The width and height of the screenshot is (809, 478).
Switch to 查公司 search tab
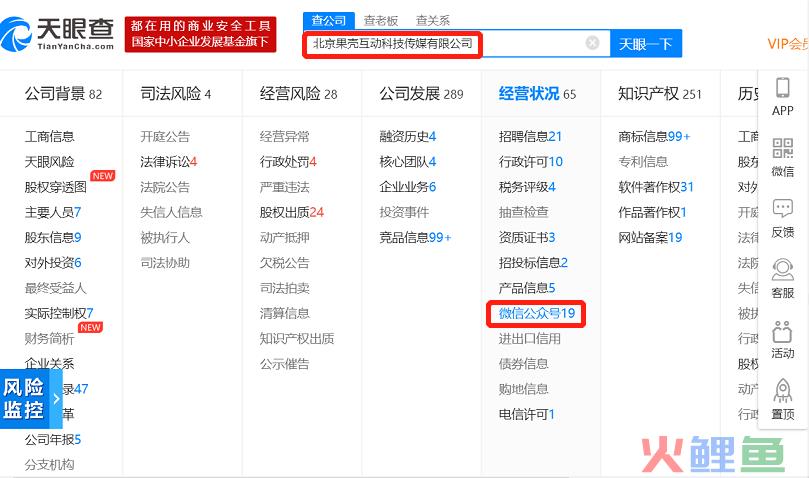[329, 21]
